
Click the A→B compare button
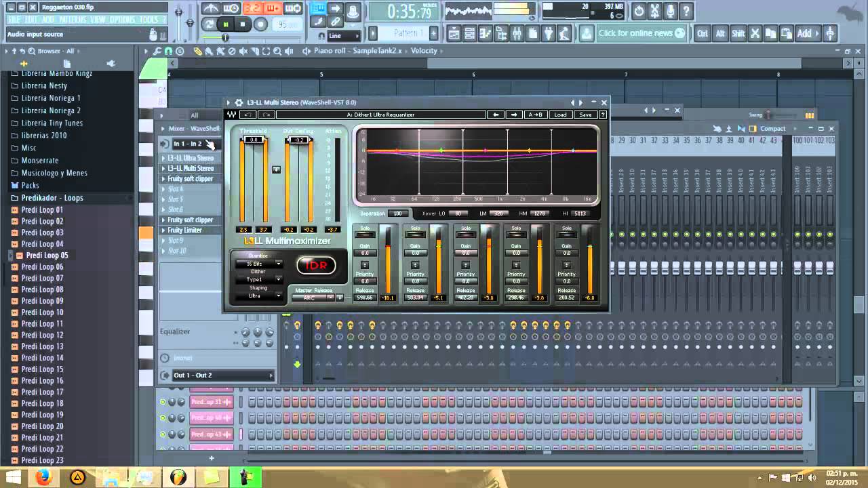coord(535,115)
